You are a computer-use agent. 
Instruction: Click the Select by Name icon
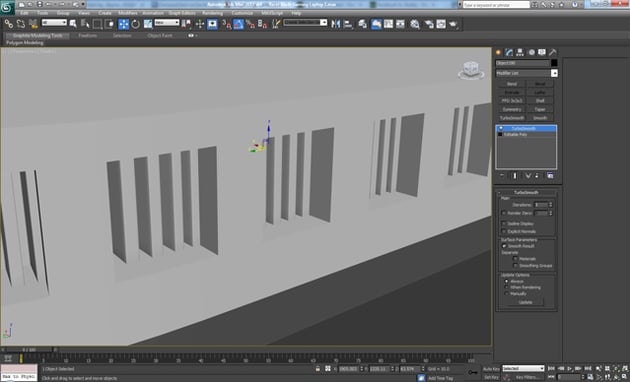[x=85, y=24]
